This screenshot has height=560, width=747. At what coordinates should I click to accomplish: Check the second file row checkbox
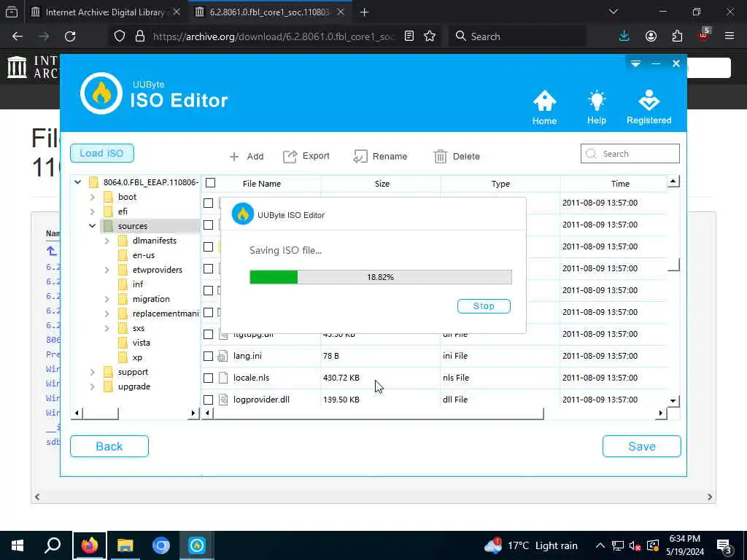(x=208, y=225)
